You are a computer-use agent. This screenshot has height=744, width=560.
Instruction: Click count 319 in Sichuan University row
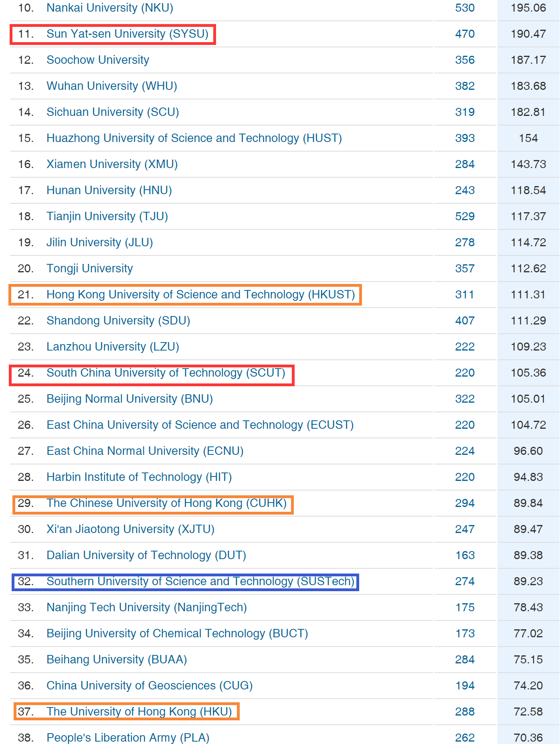[x=465, y=112]
